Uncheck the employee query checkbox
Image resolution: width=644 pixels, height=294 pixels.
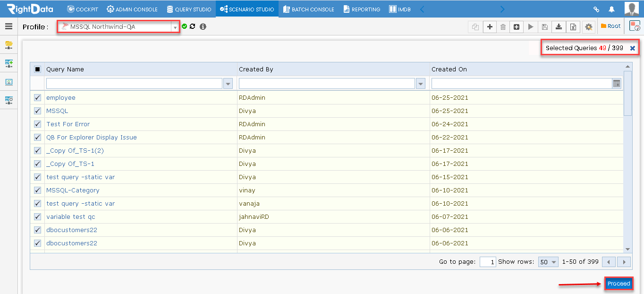pyautogui.click(x=38, y=98)
